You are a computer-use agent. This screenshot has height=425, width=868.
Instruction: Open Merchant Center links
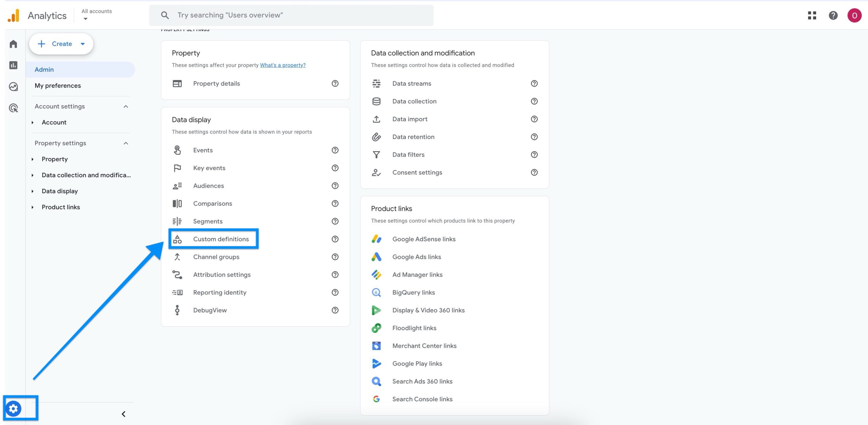point(424,346)
